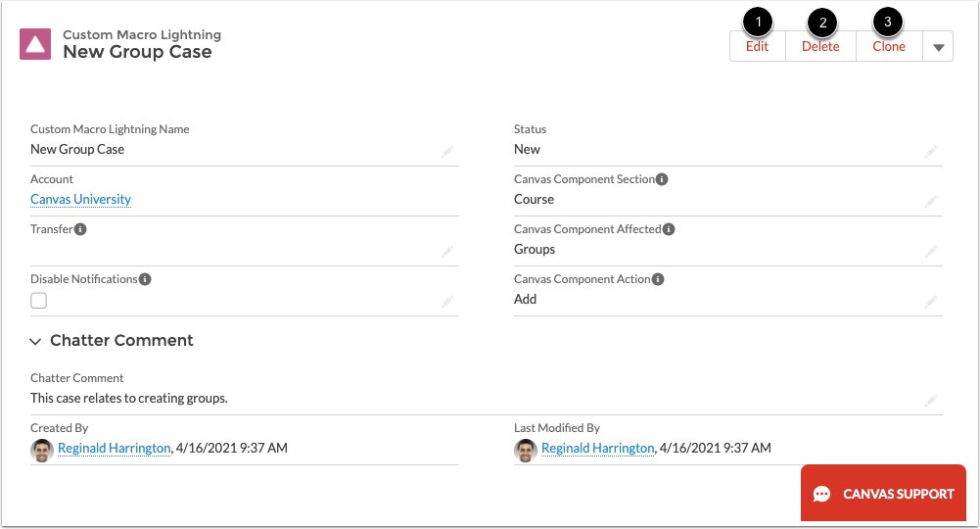Open Reginald Harrington link under Last Modified By
This screenshot has width=980, height=529.
pyautogui.click(x=597, y=449)
